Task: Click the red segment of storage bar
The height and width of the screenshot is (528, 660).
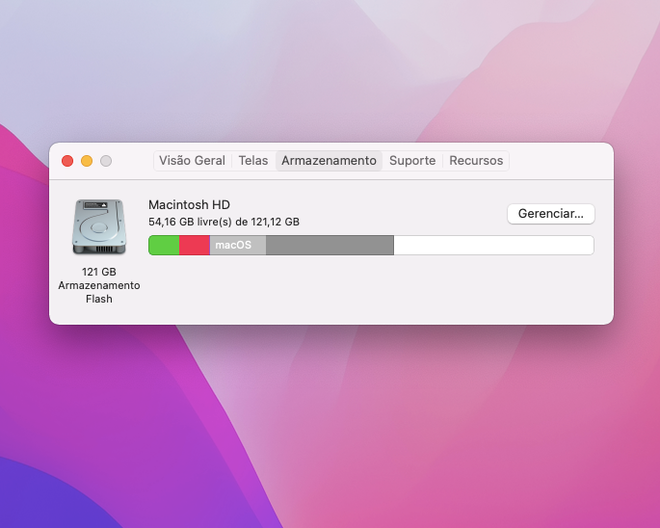Action: coord(194,245)
